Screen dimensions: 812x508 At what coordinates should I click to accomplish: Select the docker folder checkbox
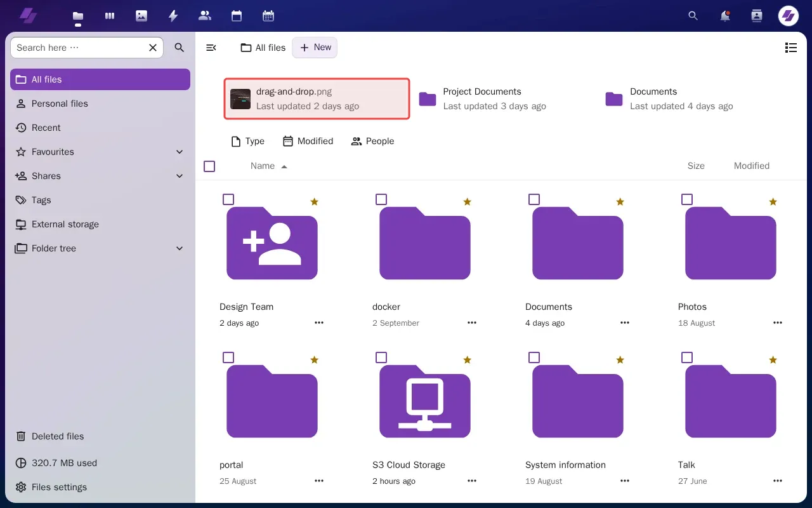pos(381,199)
